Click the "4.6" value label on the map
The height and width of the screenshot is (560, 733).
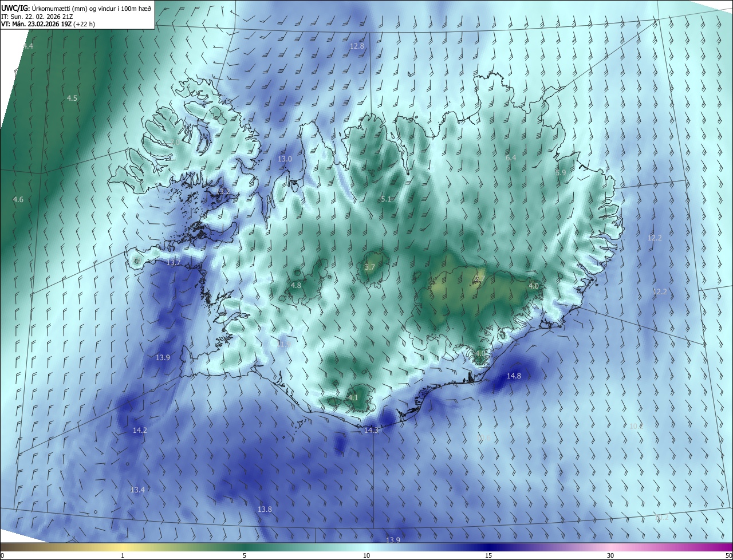coord(18,200)
